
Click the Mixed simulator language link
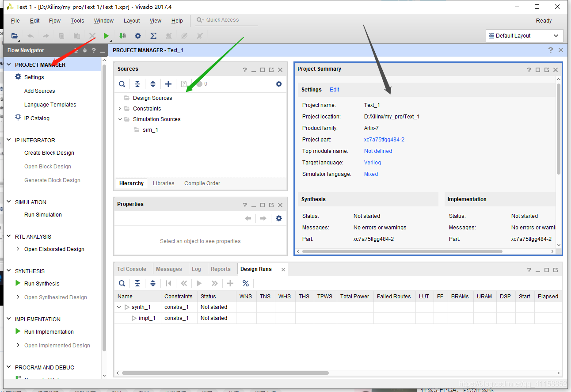[371, 174]
